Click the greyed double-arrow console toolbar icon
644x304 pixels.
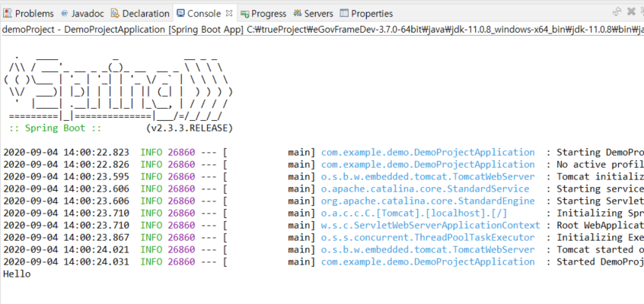[617, 11]
